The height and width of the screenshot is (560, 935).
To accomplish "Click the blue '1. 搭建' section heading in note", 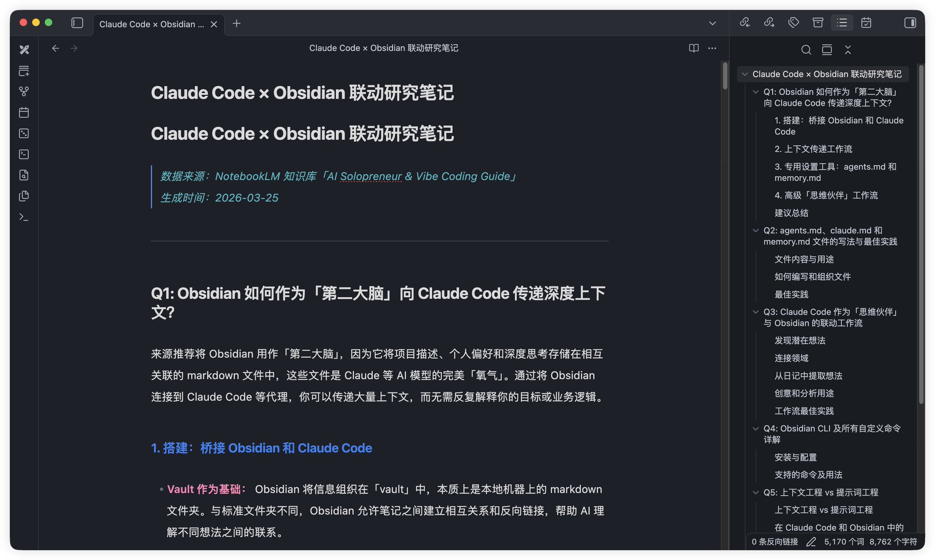I will coord(262,448).
